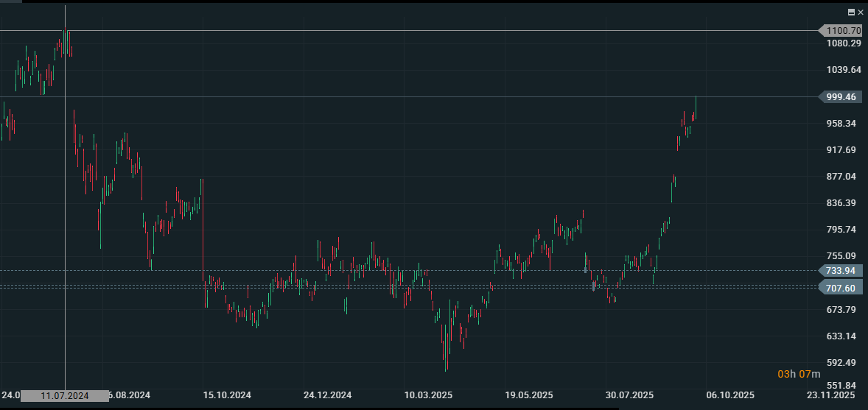Click the 30.07.2025 date on time axis

pos(630,395)
